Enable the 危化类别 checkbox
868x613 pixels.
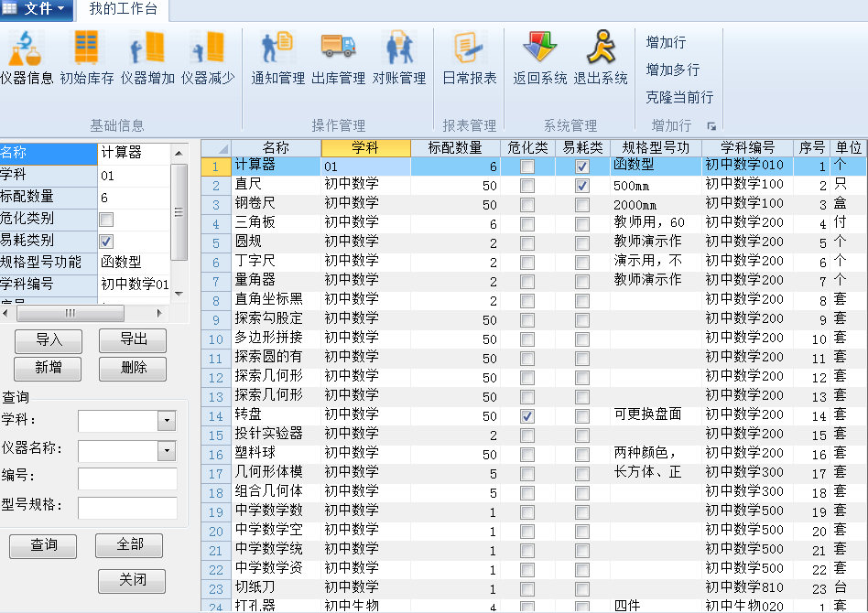107,220
